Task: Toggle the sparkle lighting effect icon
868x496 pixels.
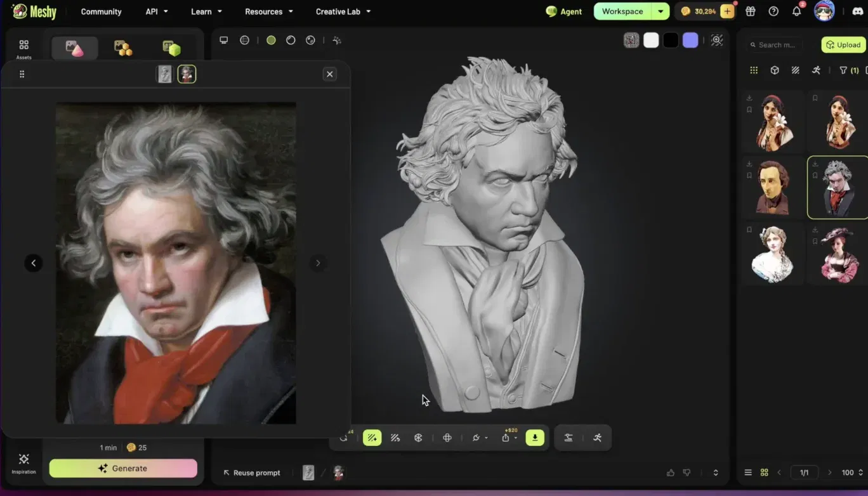Action: coord(337,40)
